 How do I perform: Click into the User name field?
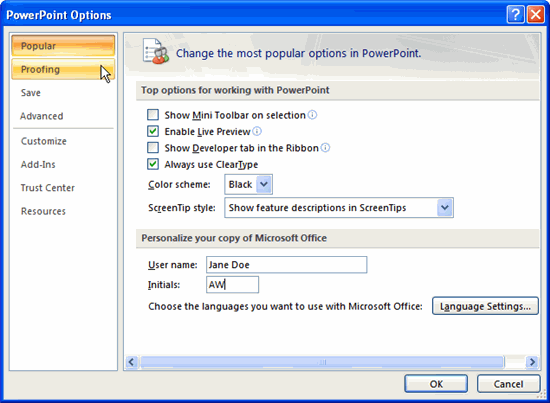[287, 265]
